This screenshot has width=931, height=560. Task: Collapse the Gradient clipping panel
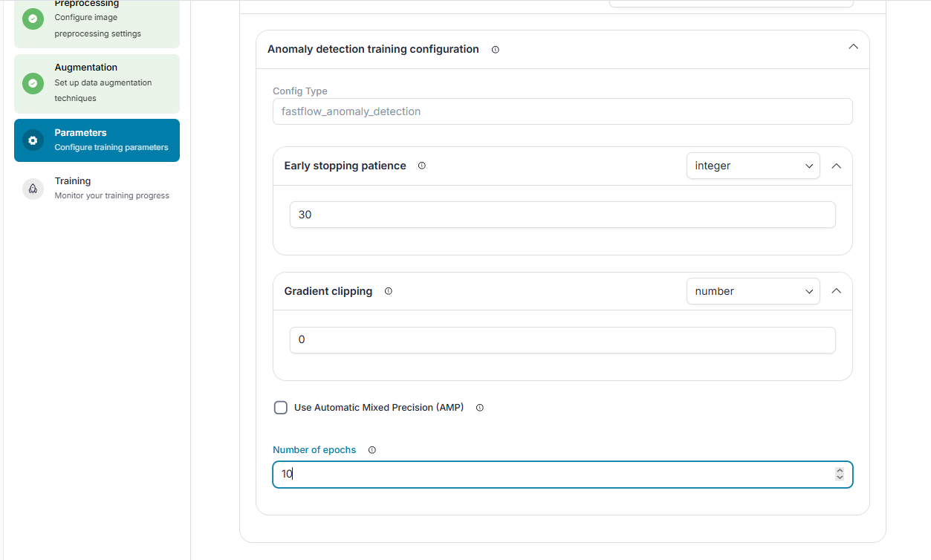click(837, 291)
